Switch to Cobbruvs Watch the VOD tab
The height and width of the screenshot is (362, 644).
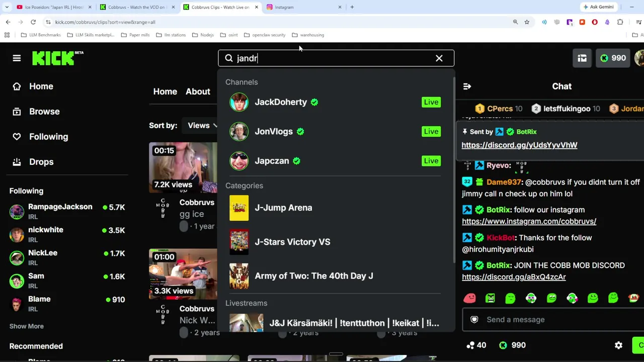click(137, 7)
